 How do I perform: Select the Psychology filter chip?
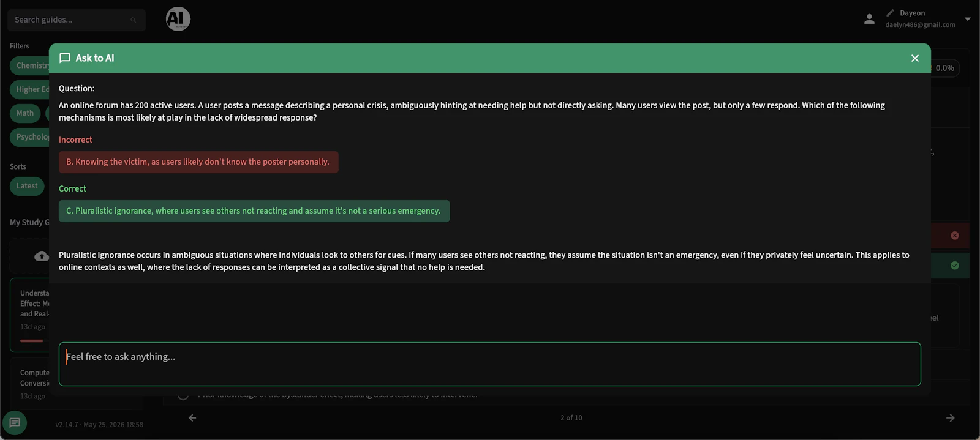click(x=30, y=137)
